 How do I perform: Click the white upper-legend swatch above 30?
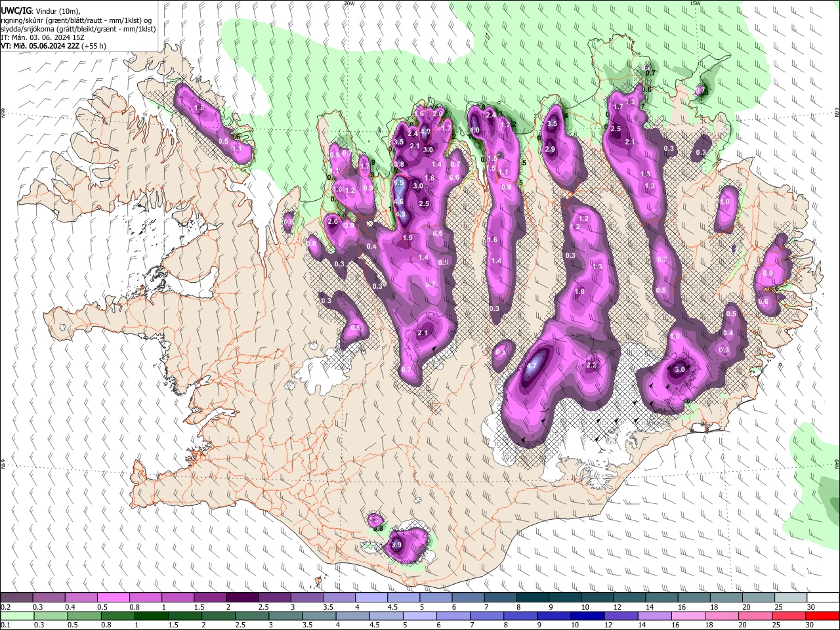point(822,598)
